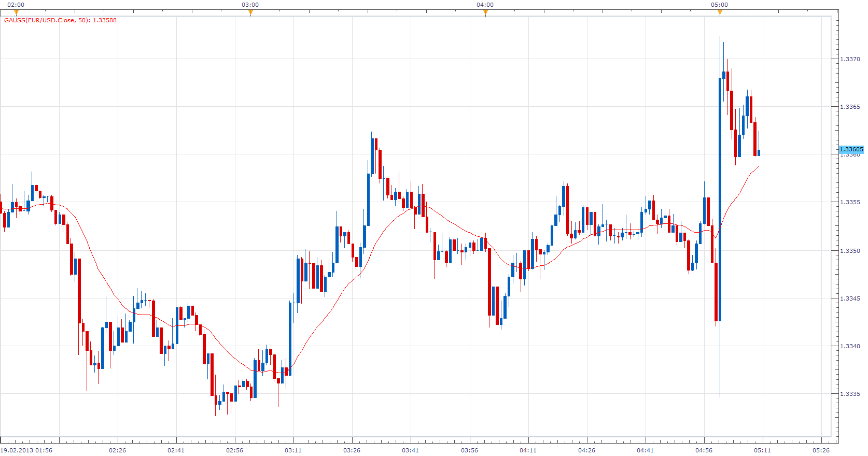Click the 02:26 time axis label
This screenshot has width=868, height=456.
[x=118, y=450]
